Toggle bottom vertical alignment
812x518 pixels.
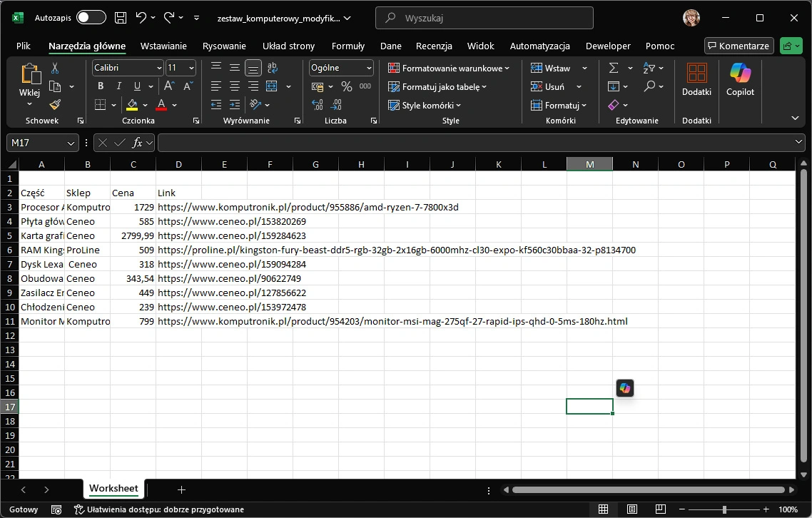pyautogui.click(x=253, y=67)
